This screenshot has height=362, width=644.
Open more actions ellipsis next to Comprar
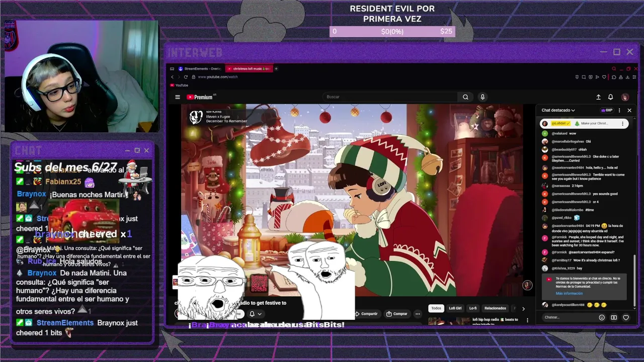[418, 314]
